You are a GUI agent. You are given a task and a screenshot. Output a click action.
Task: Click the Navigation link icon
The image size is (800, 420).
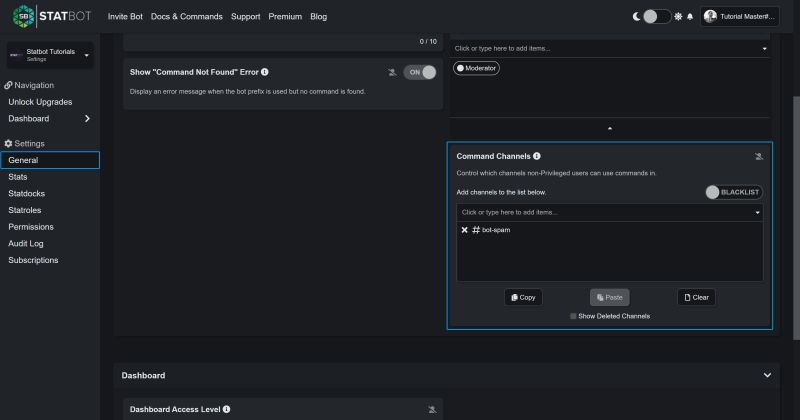pos(8,85)
